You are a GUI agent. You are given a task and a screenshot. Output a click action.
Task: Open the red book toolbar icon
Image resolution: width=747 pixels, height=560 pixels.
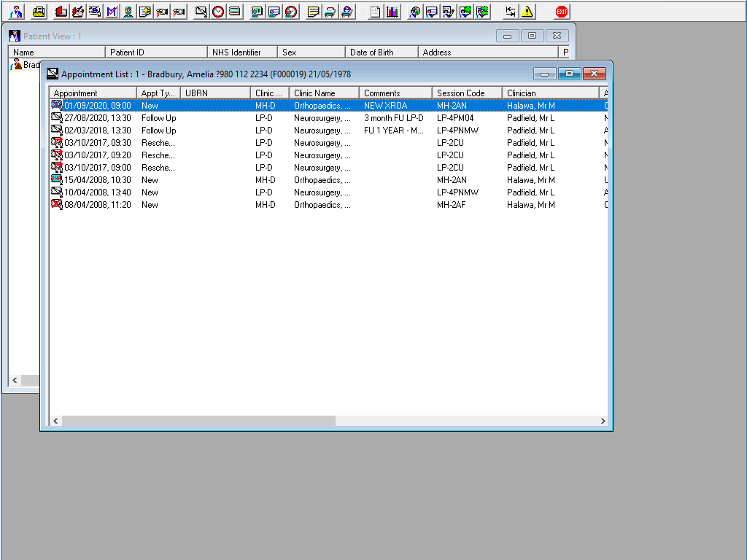tap(61, 12)
